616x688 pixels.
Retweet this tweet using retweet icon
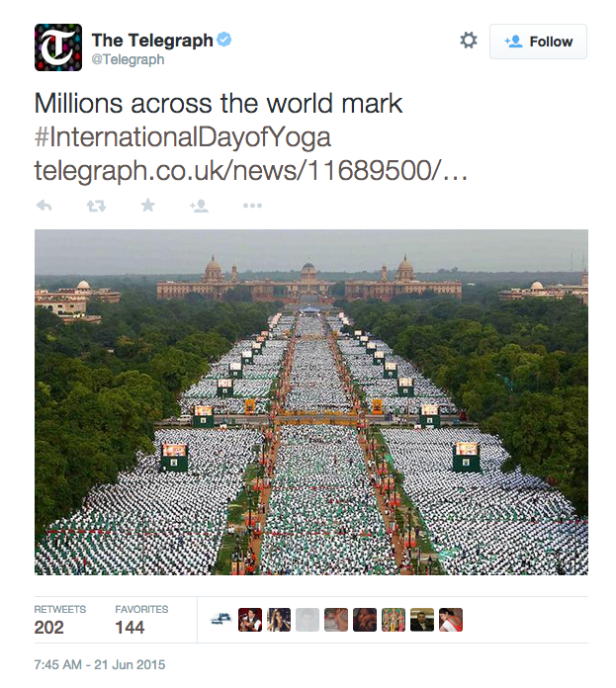96,206
